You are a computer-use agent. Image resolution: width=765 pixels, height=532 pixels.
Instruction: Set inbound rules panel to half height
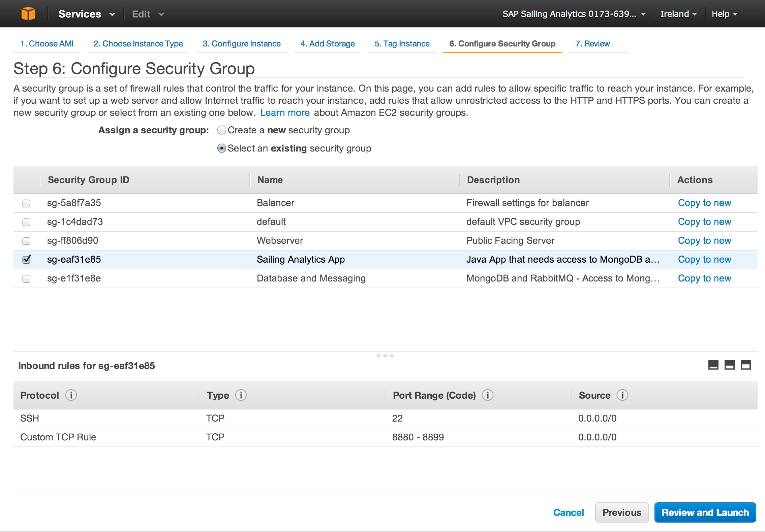click(729, 365)
